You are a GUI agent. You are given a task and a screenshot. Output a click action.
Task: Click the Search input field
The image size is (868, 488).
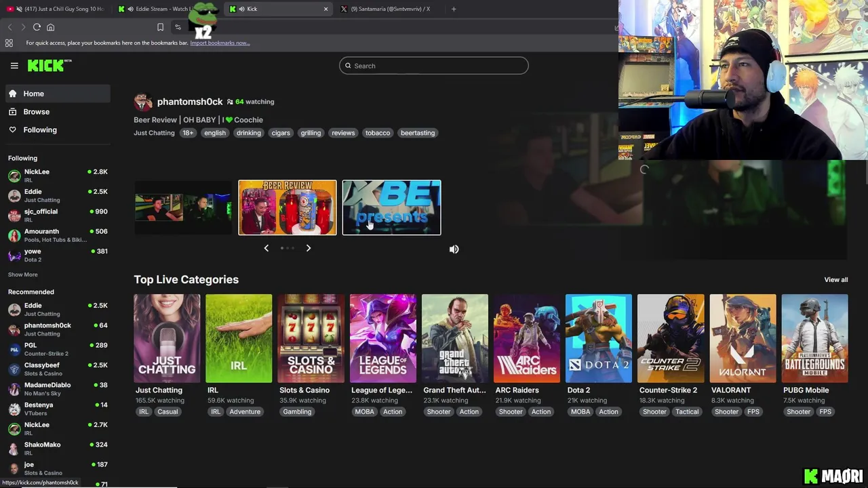[x=434, y=66]
